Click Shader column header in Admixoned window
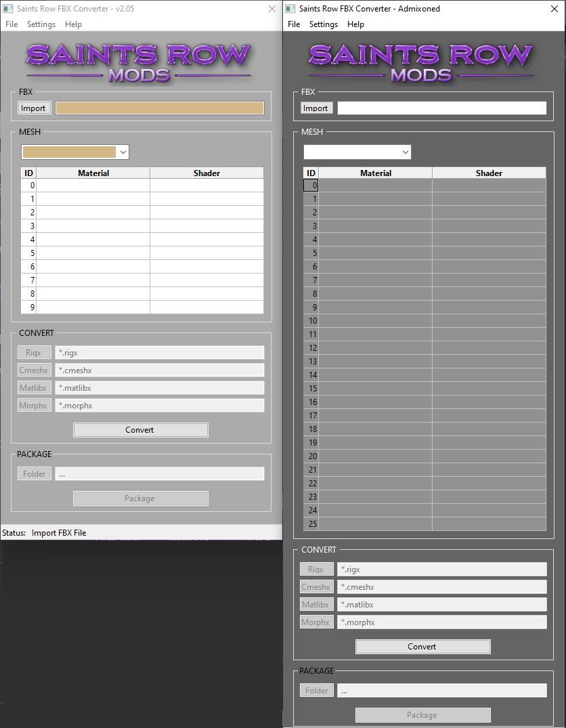This screenshot has height=728, width=566. point(489,173)
